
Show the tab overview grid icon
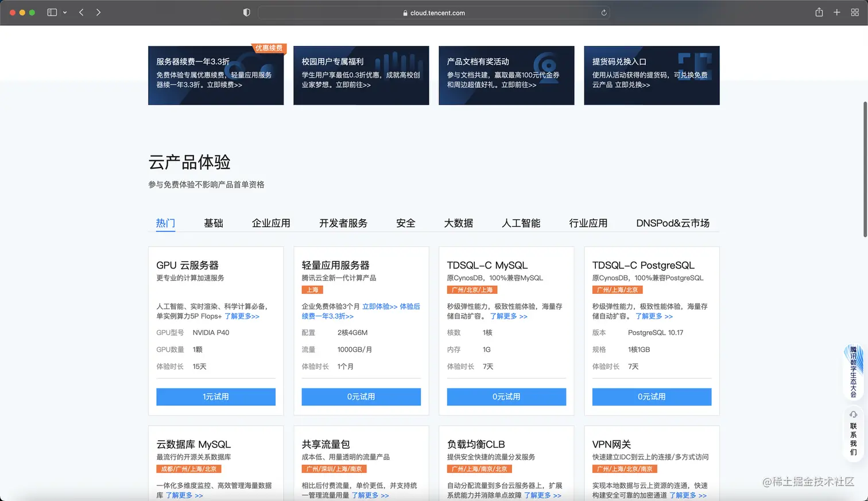click(855, 13)
